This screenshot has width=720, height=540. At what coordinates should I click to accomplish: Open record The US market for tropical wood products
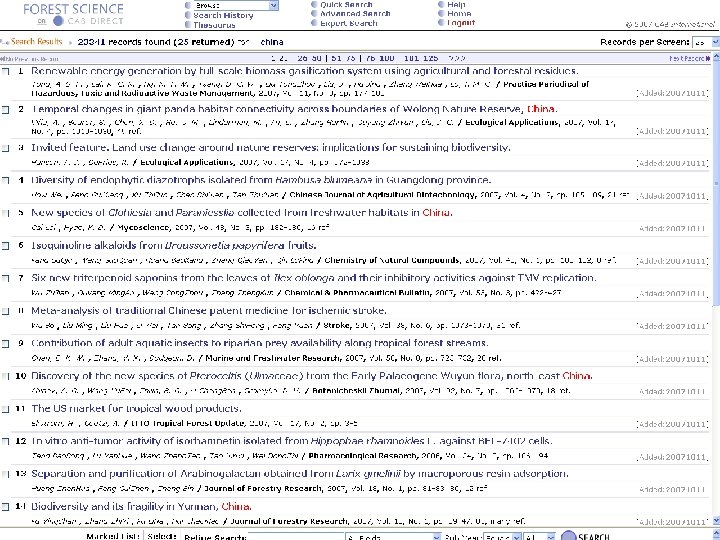click(x=136, y=409)
